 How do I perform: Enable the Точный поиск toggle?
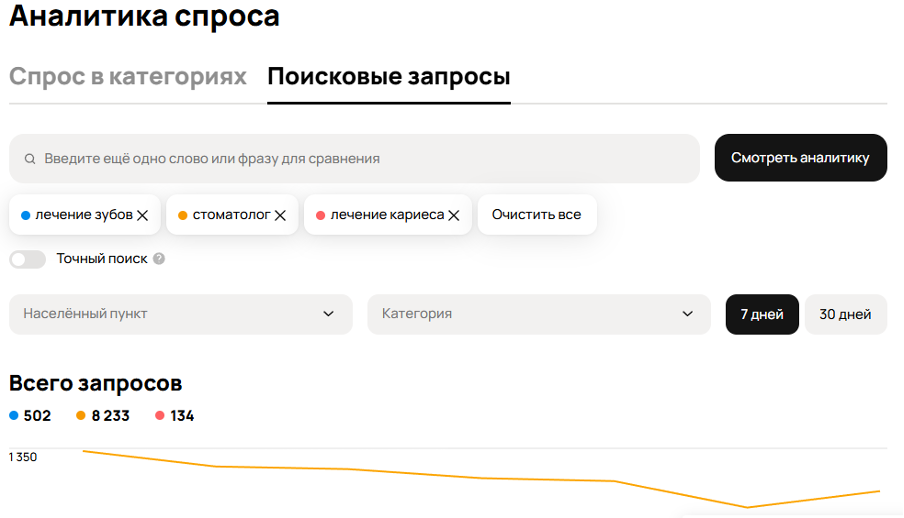28,259
